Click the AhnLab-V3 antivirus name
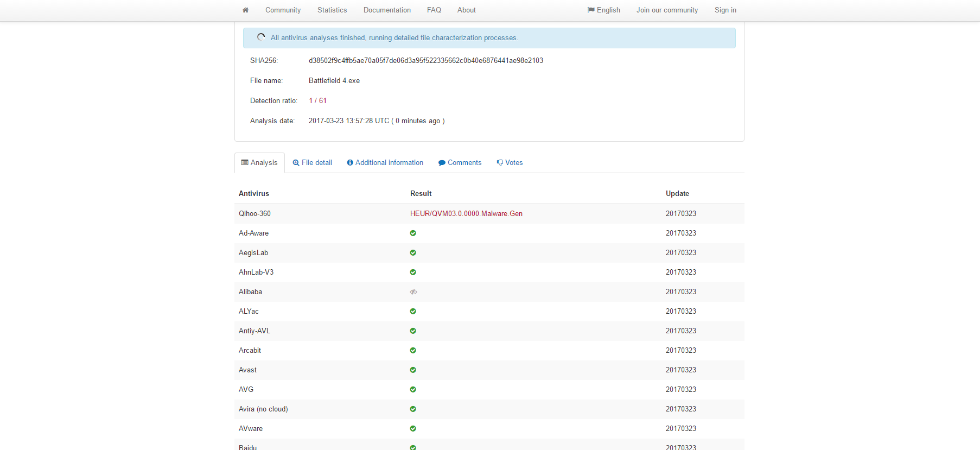The image size is (980, 450). coord(256,272)
